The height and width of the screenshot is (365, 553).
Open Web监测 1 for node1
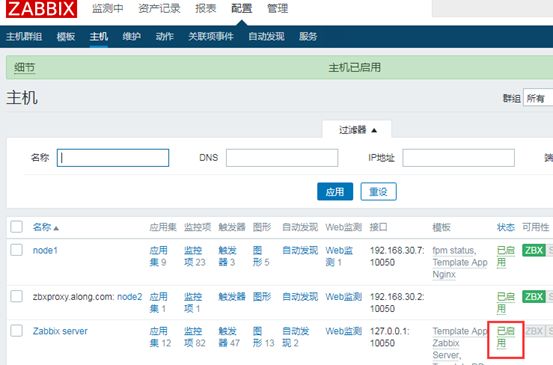coord(339,256)
